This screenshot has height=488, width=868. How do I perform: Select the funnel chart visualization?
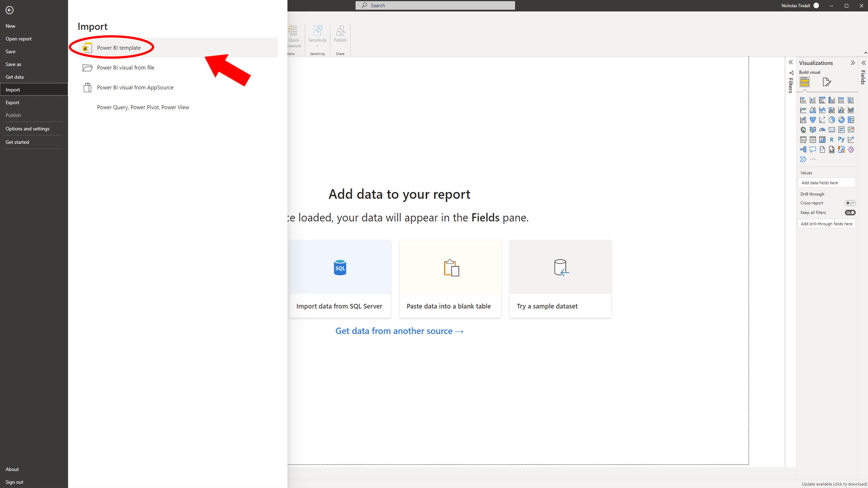coord(813,120)
